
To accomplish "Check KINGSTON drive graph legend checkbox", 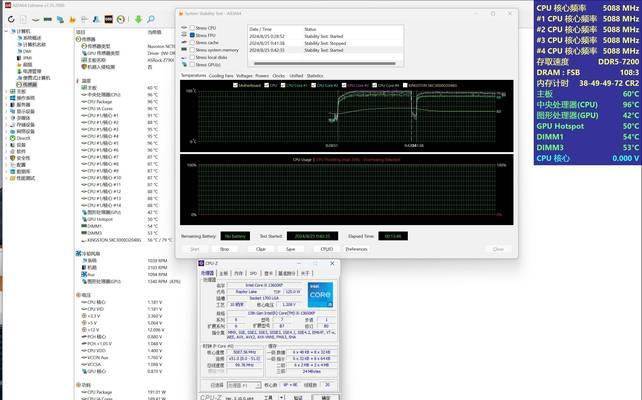I will click(x=405, y=85).
